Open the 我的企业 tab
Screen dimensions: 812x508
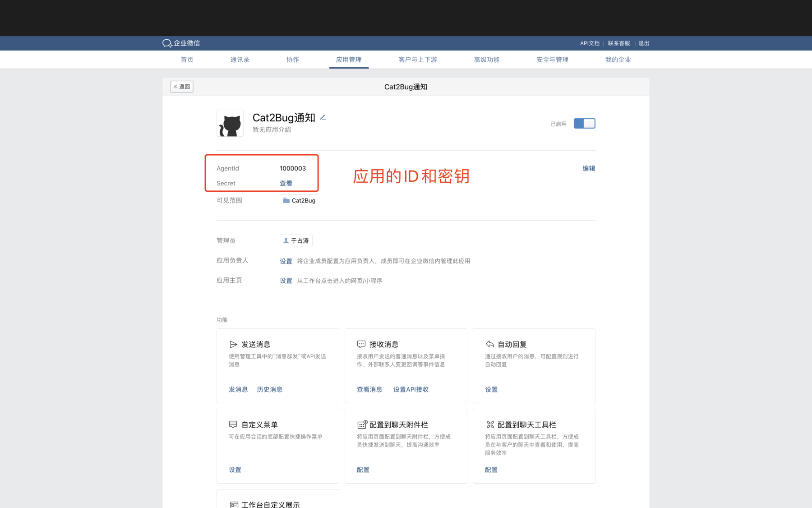coord(618,60)
